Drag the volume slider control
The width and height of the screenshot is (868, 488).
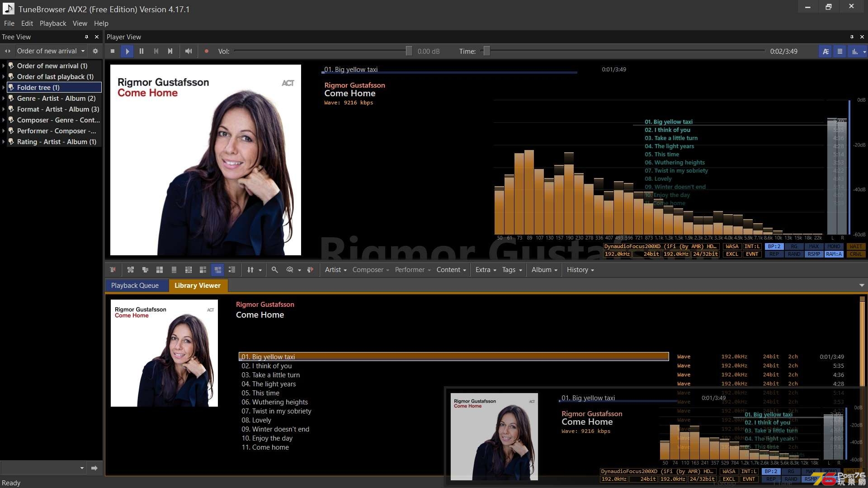pos(408,51)
